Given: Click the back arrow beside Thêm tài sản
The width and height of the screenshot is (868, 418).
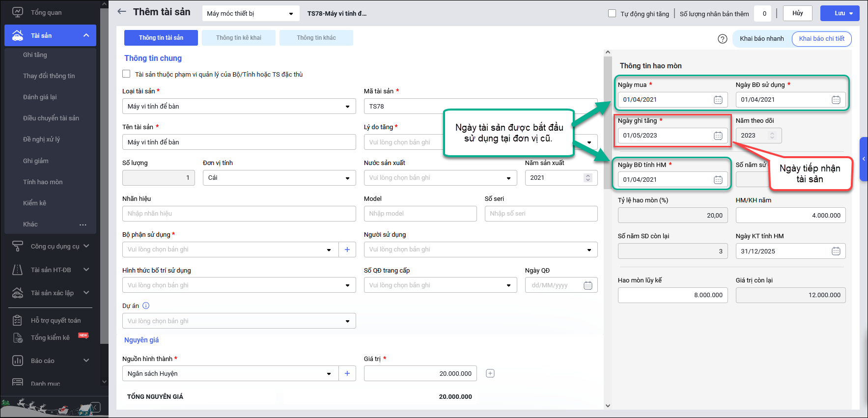Looking at the screenshot, I should pos(122,12).
